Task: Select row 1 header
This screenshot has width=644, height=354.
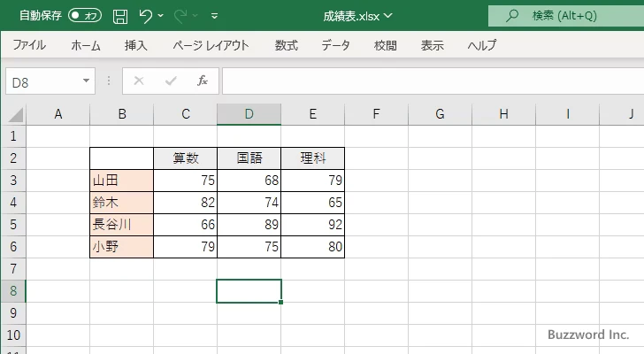Action: pyautogui.click(x=13, y=136)
